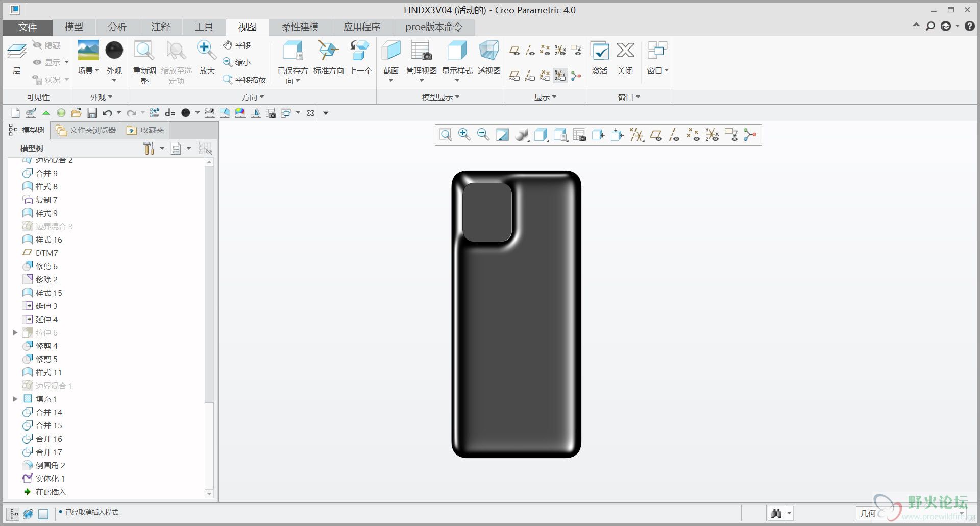Open the 显示 group dropdown

545,97
